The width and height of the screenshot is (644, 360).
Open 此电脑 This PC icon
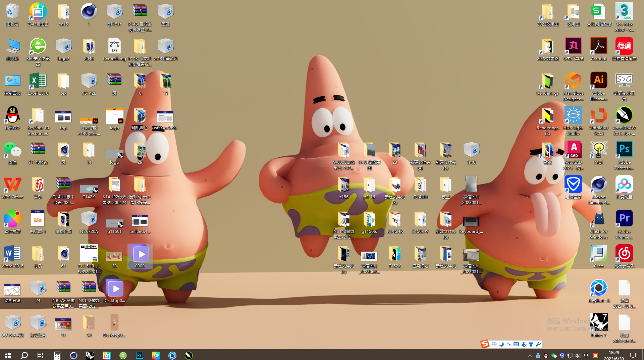tap(12, 50)
